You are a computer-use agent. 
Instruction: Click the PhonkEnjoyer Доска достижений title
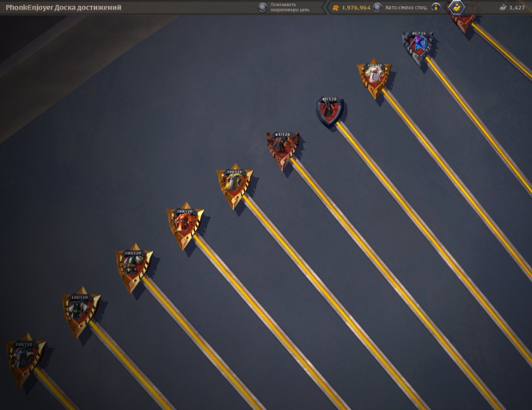[x=64, y=8]
